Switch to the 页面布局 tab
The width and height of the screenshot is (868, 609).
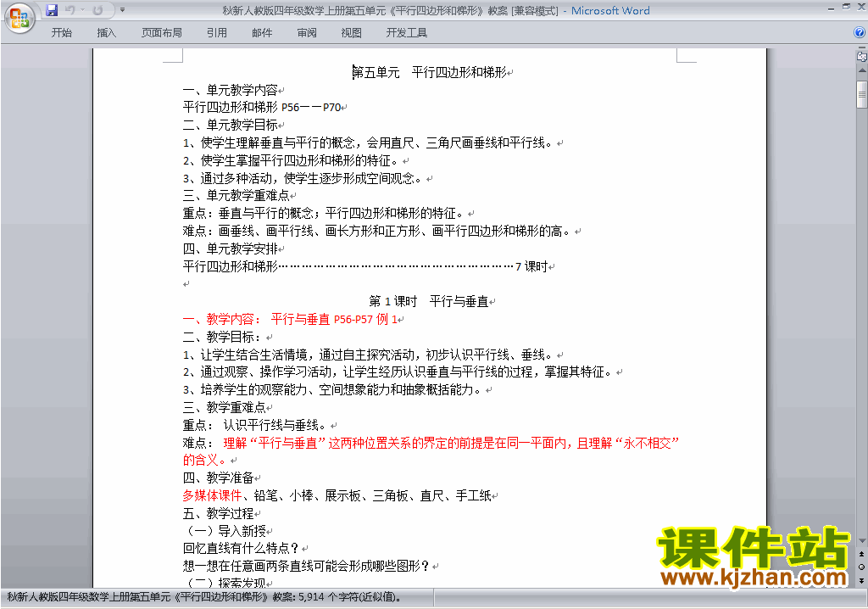(x=162, y=33)
